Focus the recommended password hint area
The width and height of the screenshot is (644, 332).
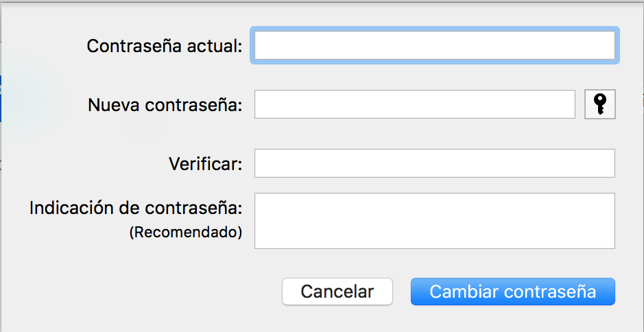point(435,220)
